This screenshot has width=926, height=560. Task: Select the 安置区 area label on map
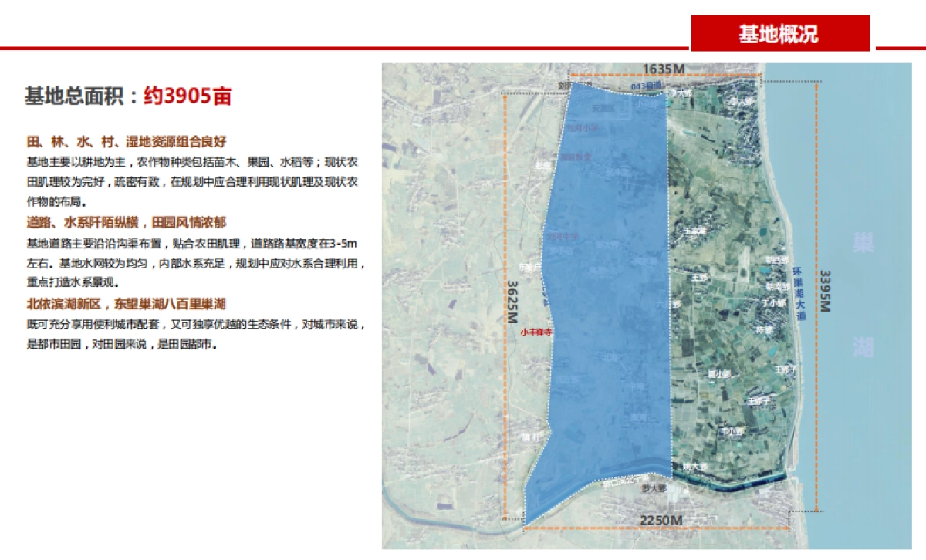[x=603, y=107]
